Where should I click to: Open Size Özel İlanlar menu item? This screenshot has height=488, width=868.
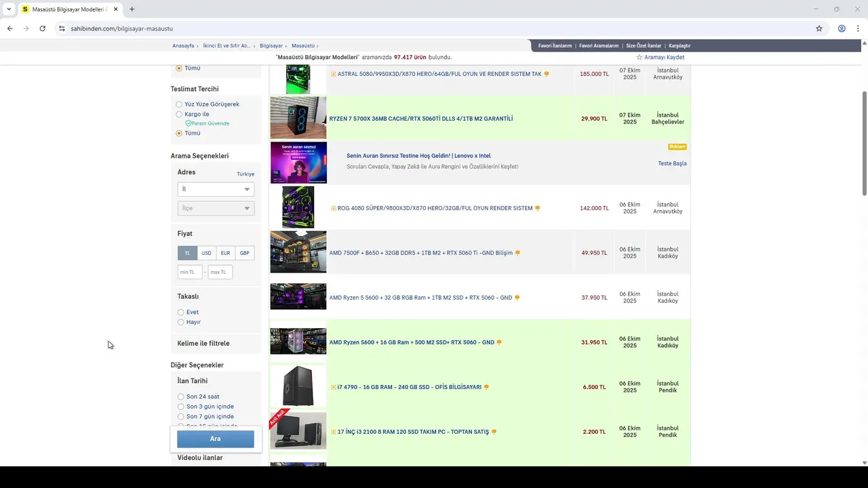coord(644,46)
